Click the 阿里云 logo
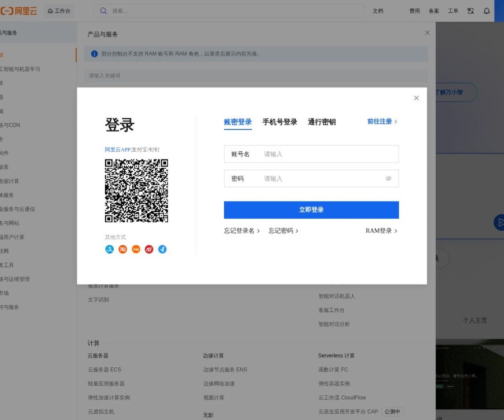This screenshot has height=420, width=504. tap(18, 11)
